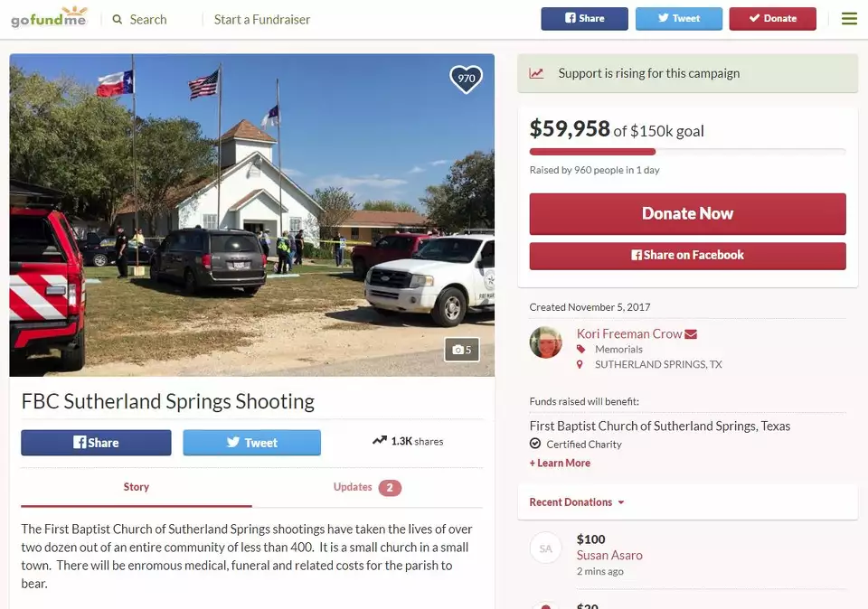The width and height of the screenshot is (868, 609).
Task: Switch to the Story tab
Action: tap(137, 487)
